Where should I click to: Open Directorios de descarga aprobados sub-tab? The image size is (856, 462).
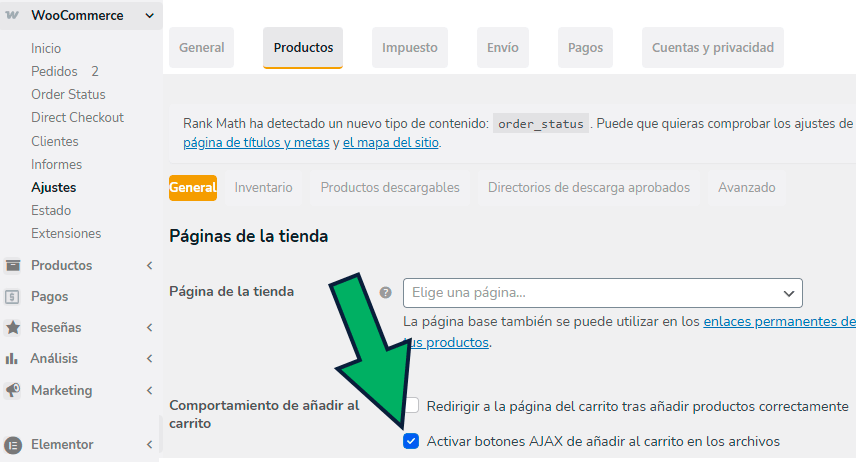coord(588,187)
